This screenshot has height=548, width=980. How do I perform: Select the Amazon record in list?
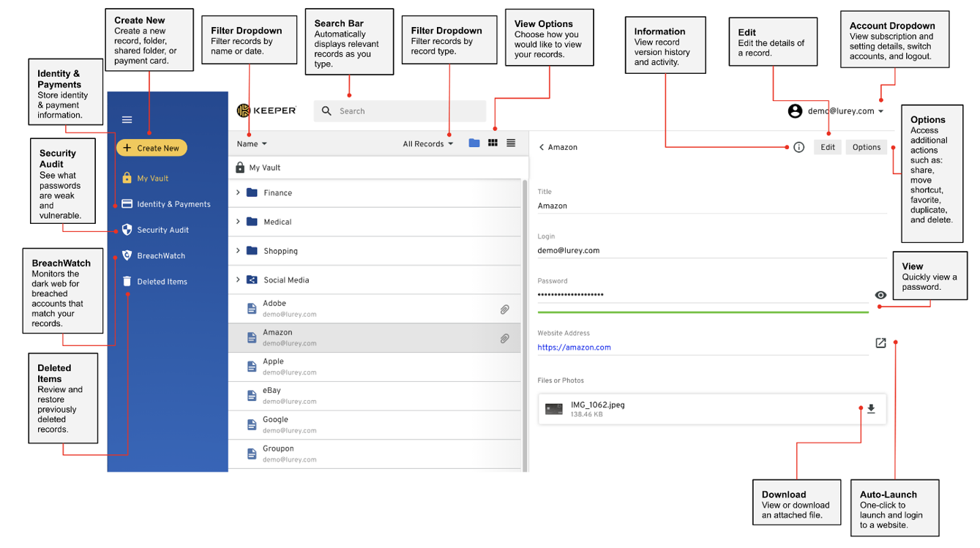pyautogui.click(x=375, y=338)
